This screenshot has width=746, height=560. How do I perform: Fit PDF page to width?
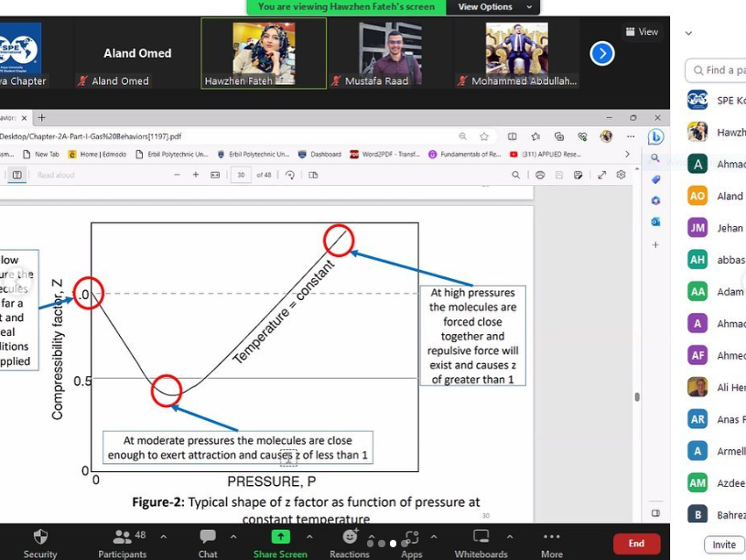[215, 175]
